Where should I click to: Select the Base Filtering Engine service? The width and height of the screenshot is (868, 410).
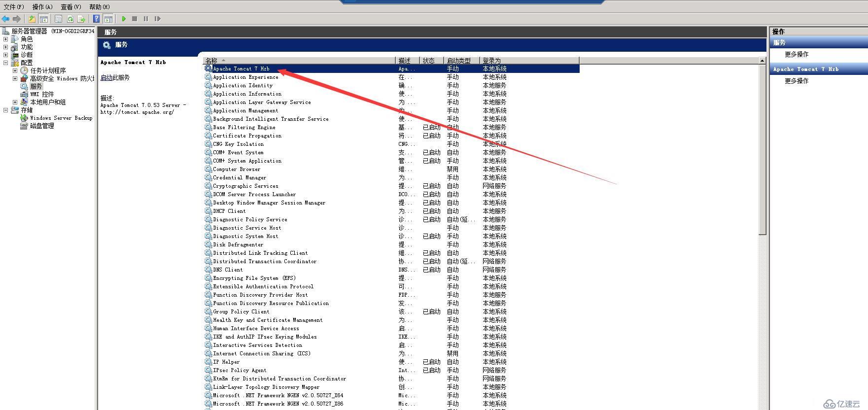[392, 127]
